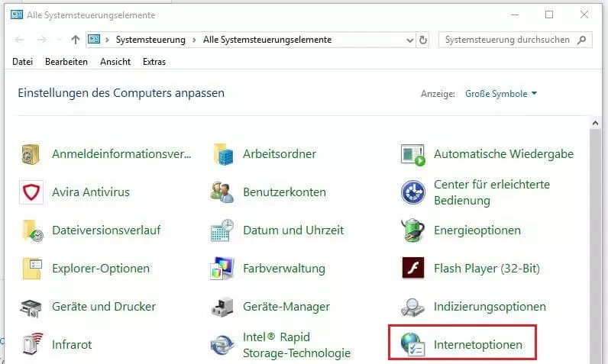Open the Geräte-Manager link
Image resolution: width=608 pixels, height=364 pixels.
(286, 306)
